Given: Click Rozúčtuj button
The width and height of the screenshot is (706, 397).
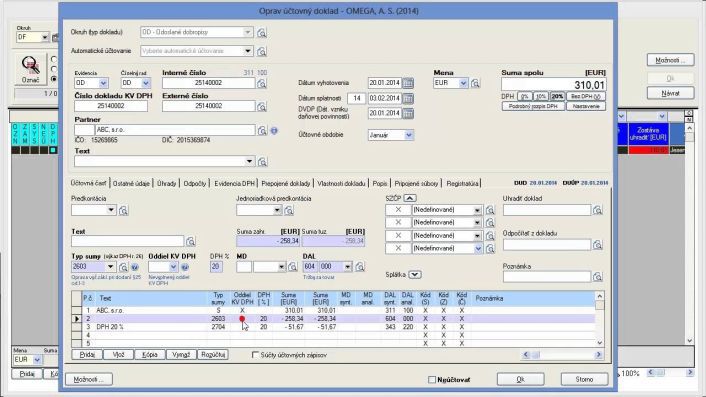Looking at the screenshot, I should point(213,355).
